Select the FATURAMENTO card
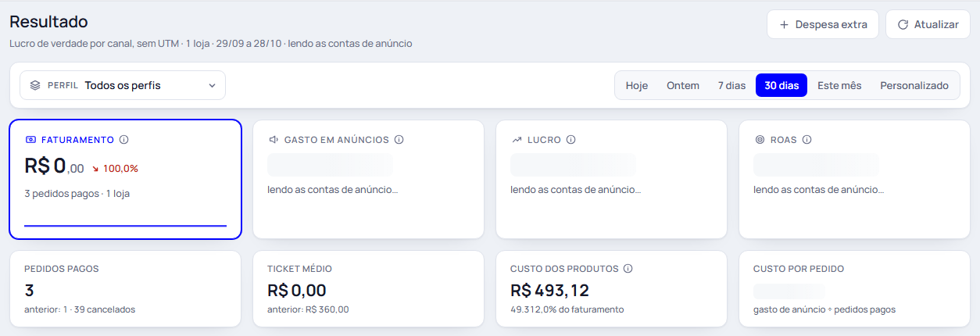980x336 pixels. coord(125,179)
